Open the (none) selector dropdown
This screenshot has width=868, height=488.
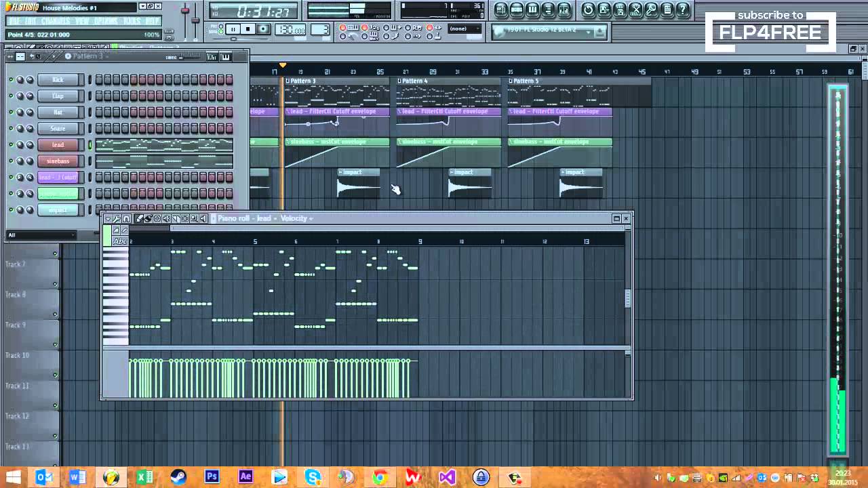tap(465, 28)
